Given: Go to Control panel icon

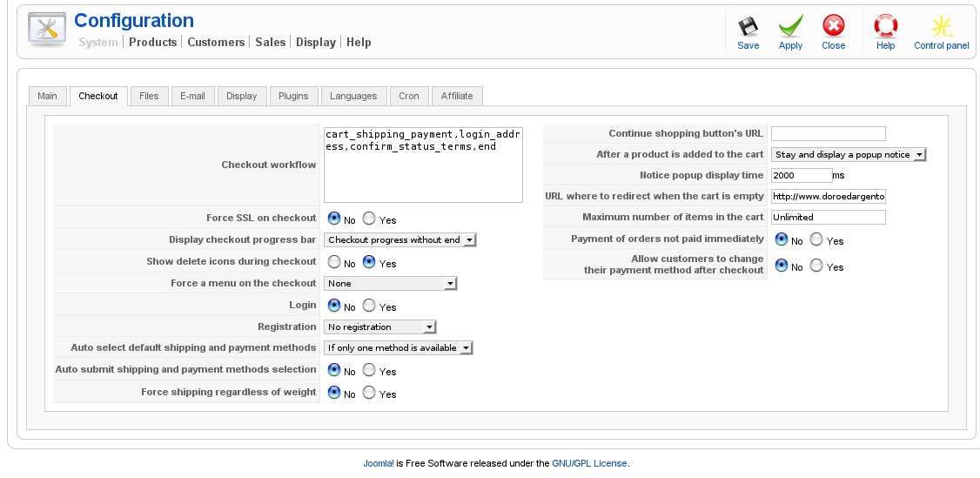Looking at the screenshot, I should pyautogui.click(x=941, y=27).
